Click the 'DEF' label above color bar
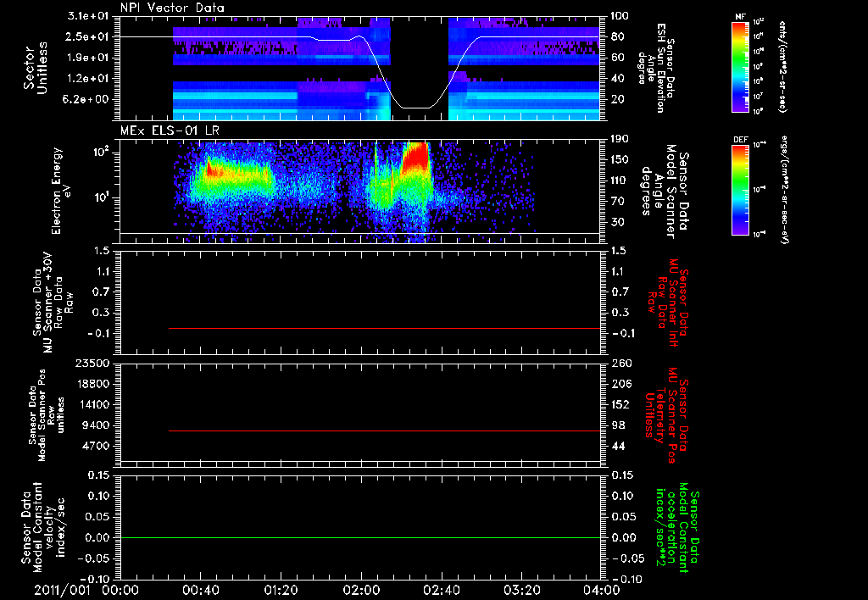This screenshot has width=868, height=600. pyautogui.click(x=740, y=140)
